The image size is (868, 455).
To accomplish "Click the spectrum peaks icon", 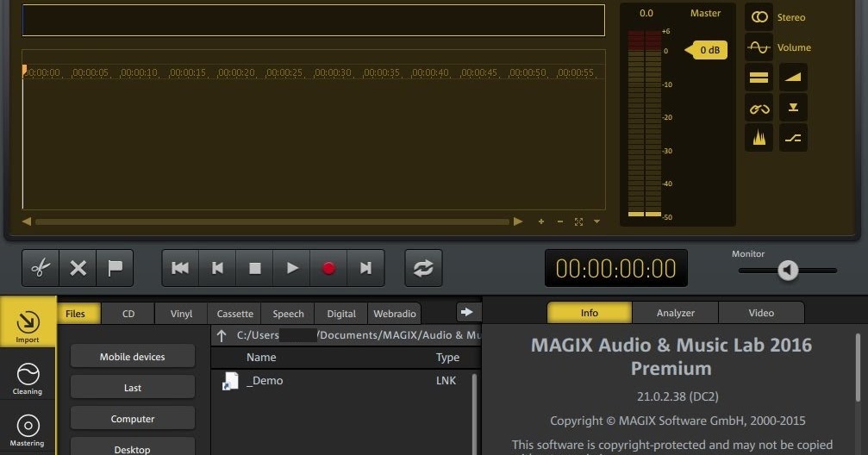I will 759,138.
